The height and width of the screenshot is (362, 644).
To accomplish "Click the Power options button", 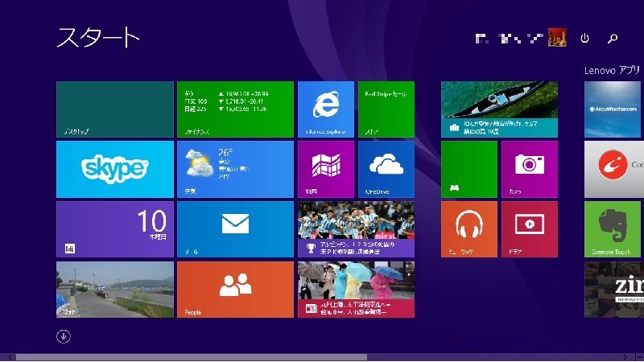I will point(584,38).
